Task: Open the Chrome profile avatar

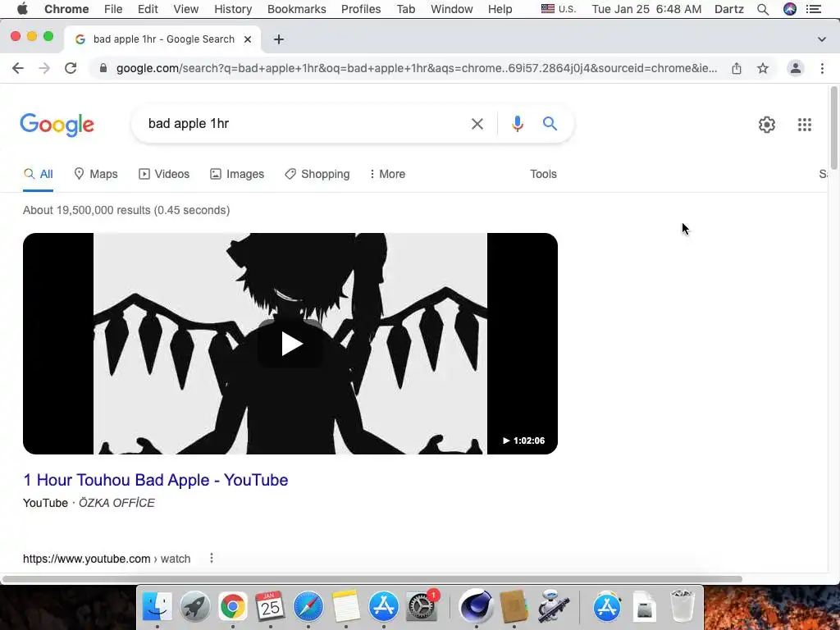Action: (x=796, y=68)
